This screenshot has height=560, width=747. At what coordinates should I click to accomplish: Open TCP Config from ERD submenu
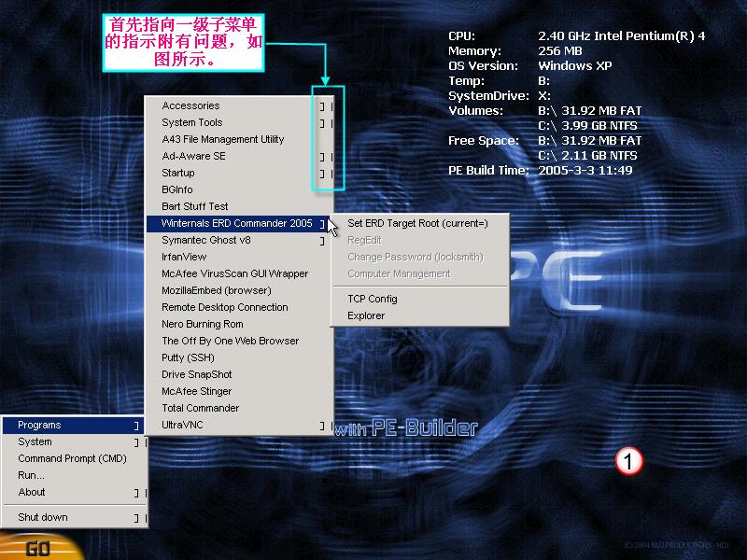point(419,299)
